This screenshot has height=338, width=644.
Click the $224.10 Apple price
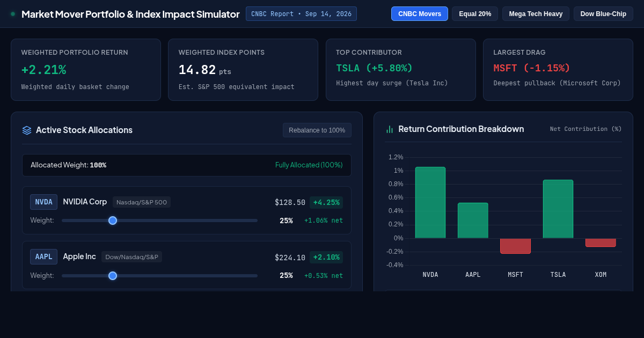tap(290, 258)
